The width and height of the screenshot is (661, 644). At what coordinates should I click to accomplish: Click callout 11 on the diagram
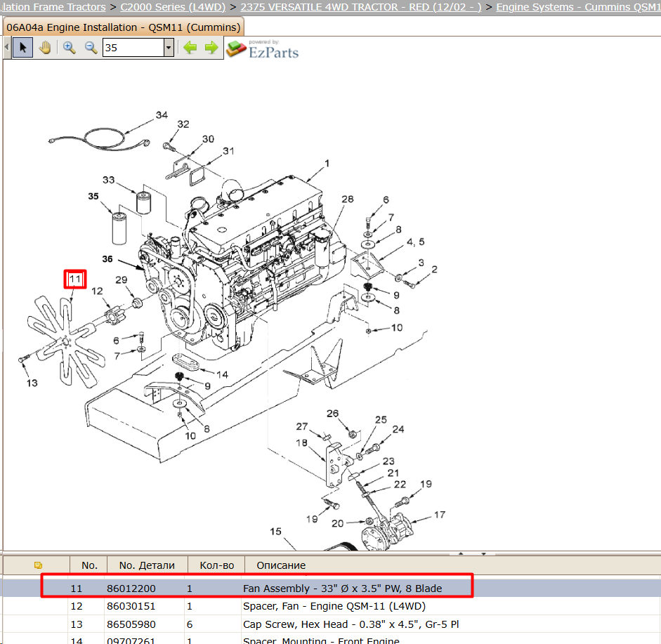[x=75, y=279]
